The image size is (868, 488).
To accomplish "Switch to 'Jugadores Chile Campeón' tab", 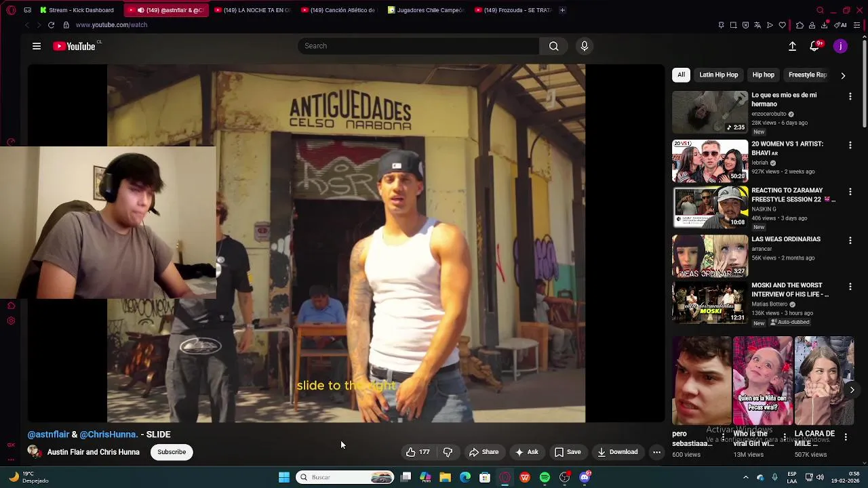I will click(426, 10).
